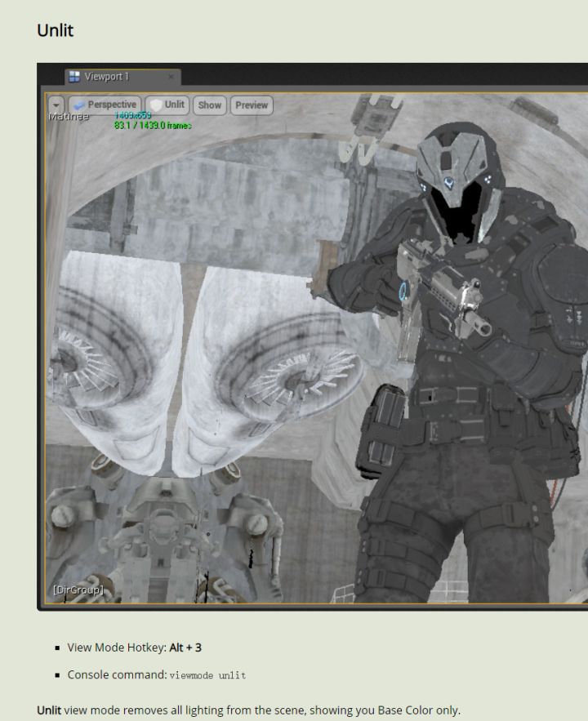Click the viewmode unlit console command text
This screenshot has height=721, width=588.
207,675
